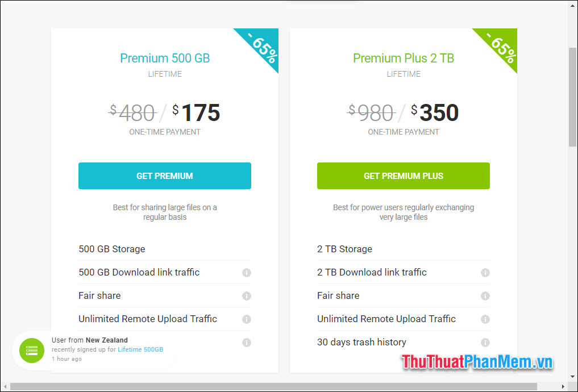Click the horizontal scrollbar left arrow

click(x=5, y=387)
